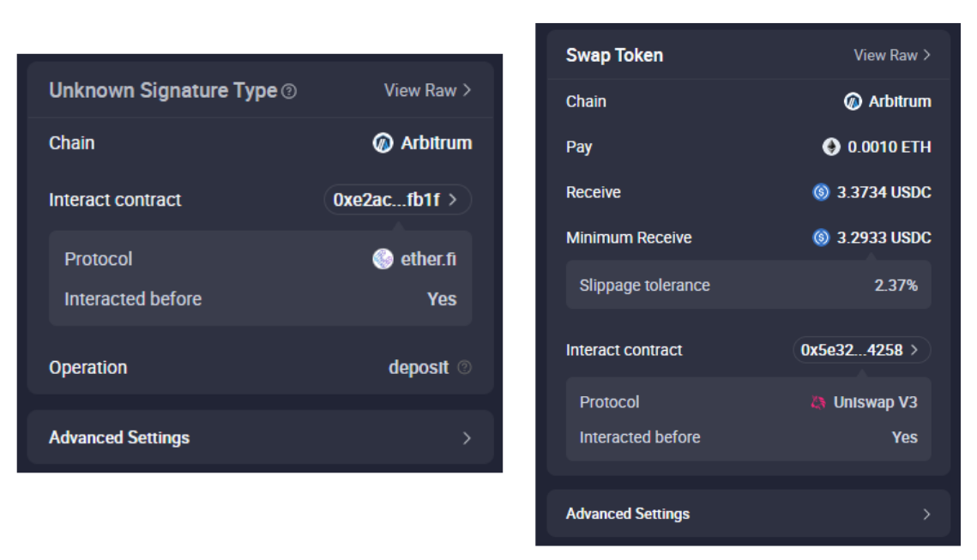Click the 3.2933 USDC minimum receive amount
This screenshot has width=977, height=560.
884,238
